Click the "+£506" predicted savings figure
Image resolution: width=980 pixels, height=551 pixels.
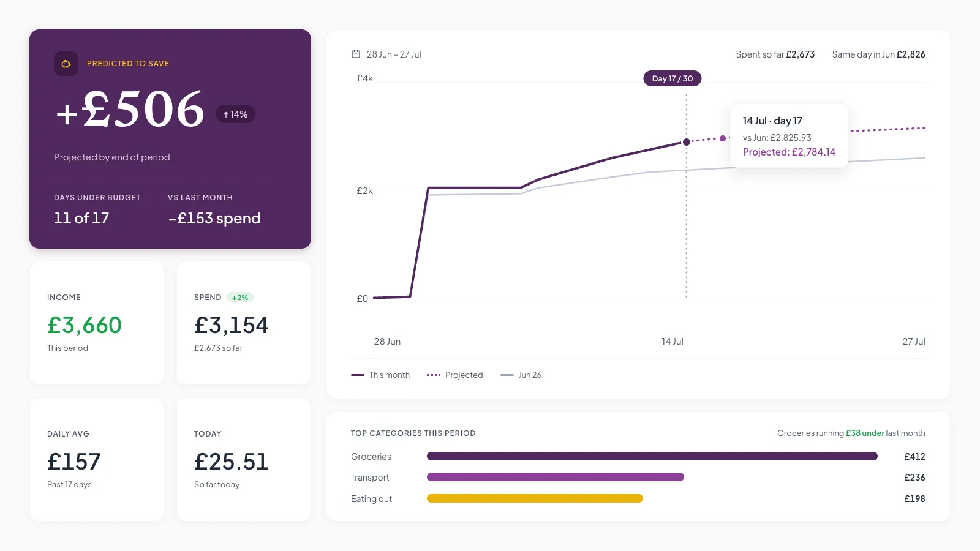(130, 110)
